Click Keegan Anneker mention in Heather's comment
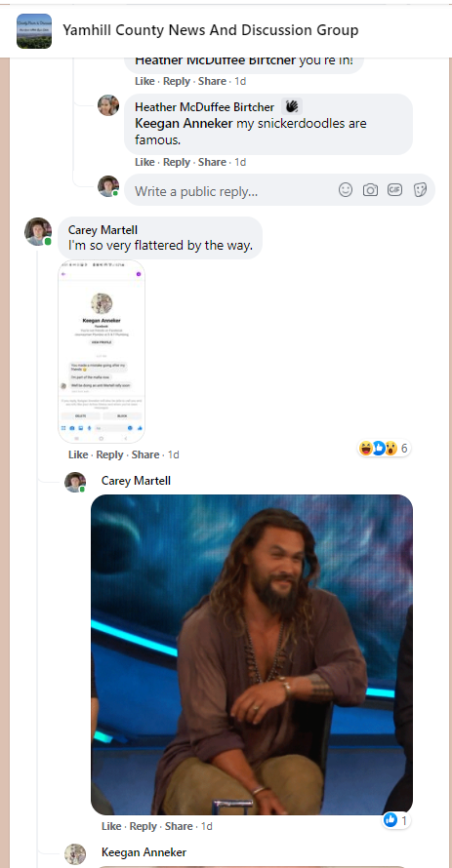Image resolution: width=452 pixels, height=868 pixels. (184, 123)
